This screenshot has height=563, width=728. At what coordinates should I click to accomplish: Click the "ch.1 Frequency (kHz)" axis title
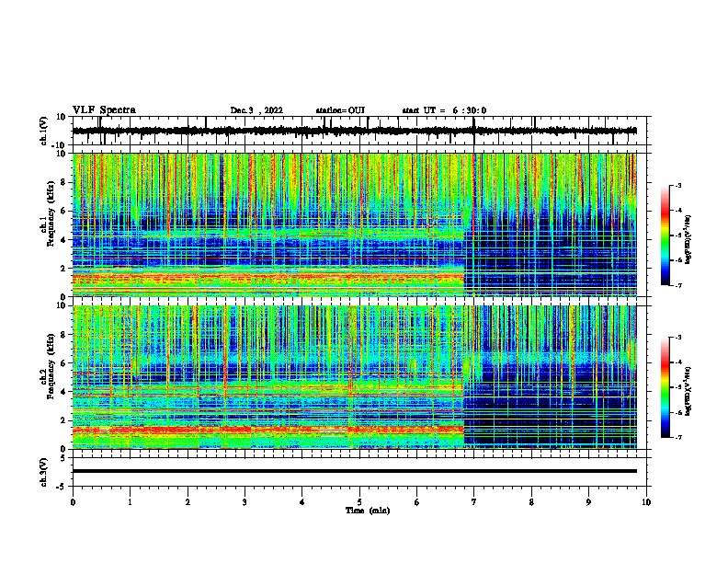(48, 214)
